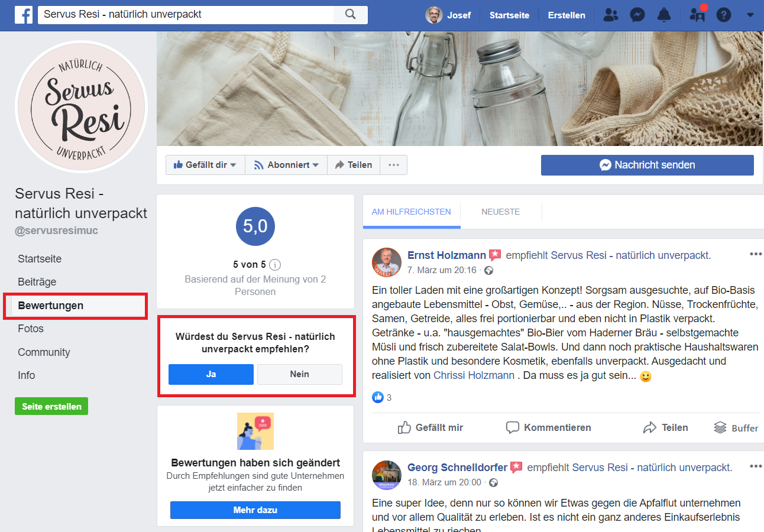Click the 18. März um 20:00 timestamp
This screenshot has width=764, height=532.
click(x=445, y=482)
